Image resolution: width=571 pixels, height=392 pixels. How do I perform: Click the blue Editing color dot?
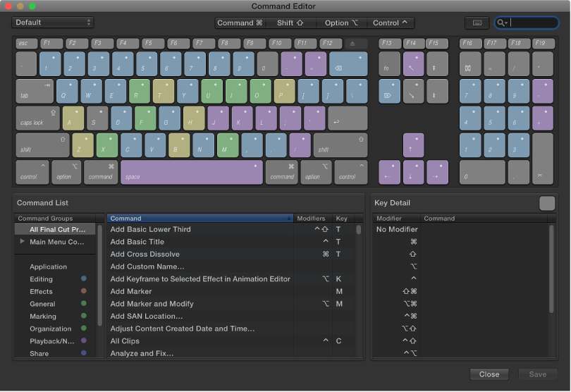coord(84,278)
